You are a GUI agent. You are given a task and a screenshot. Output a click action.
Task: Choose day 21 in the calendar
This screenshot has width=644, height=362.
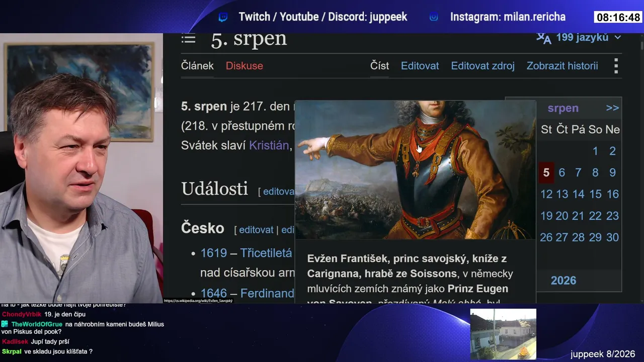[x=579, y=216]
